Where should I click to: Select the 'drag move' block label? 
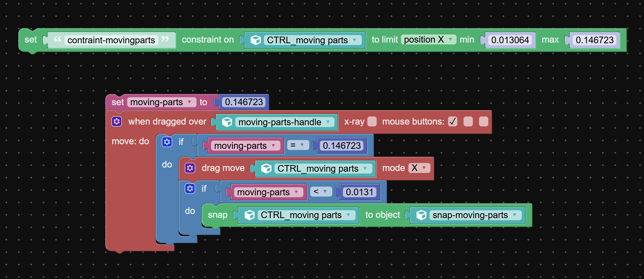pos(223,168)
